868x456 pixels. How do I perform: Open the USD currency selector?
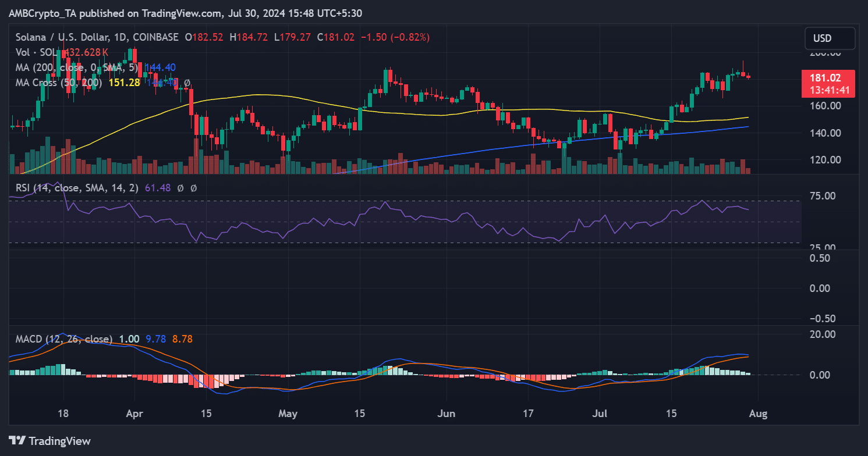[x=830, y=38]
